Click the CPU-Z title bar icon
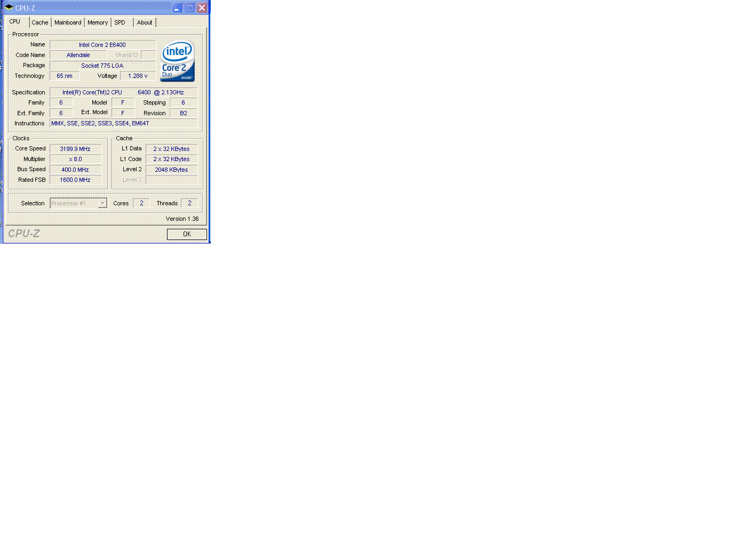Viewport: 747px width, 560px height. tap(9, 7)
